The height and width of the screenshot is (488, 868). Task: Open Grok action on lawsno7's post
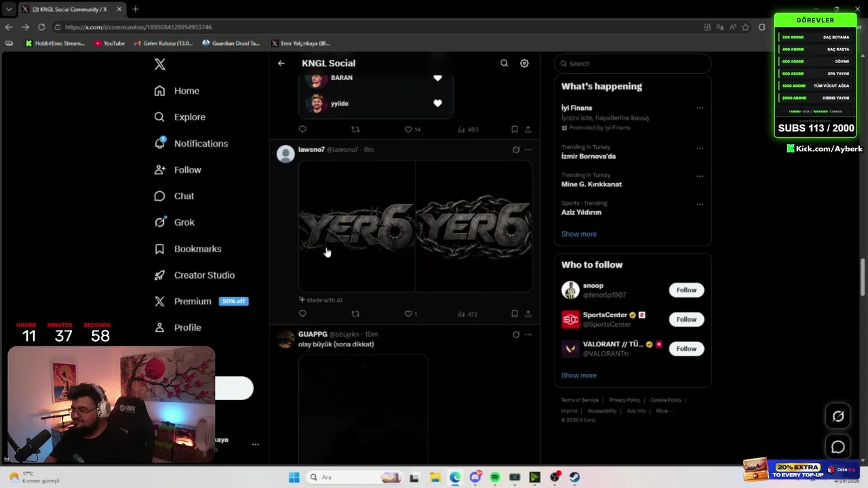click(516, 150)
